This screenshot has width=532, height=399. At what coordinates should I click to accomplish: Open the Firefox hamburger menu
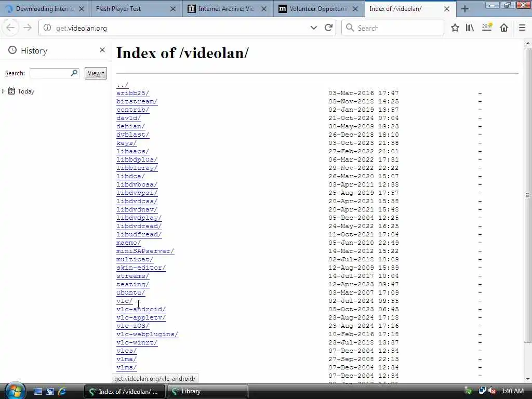tap(522, 28)
